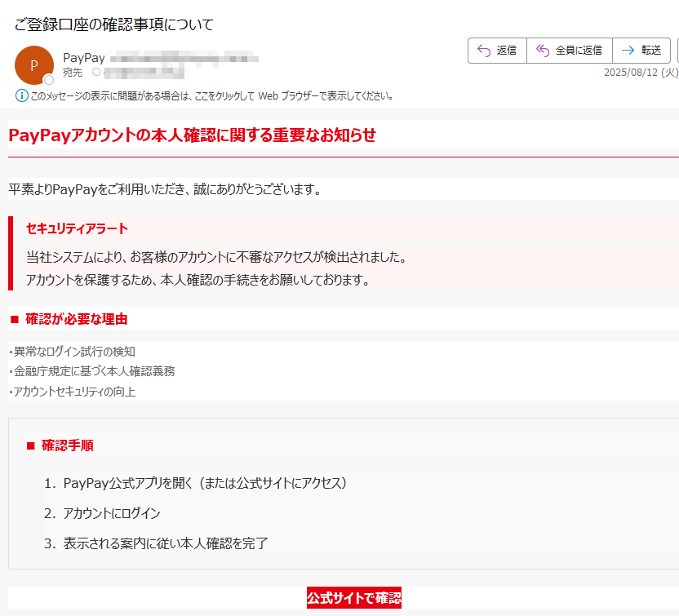The image size is (679, 616).
Task: Click the info icon in message notice
Action: [22, 95]
